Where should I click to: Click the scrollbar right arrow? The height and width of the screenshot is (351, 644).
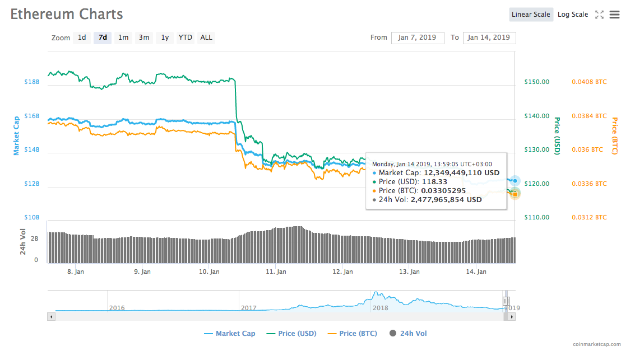(x=511, y=316)
